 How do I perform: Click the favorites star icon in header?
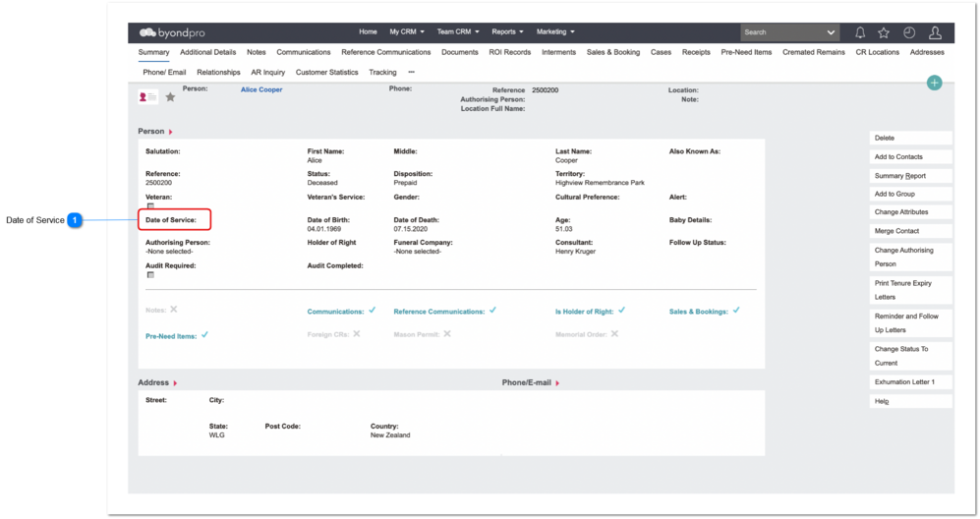884,32
